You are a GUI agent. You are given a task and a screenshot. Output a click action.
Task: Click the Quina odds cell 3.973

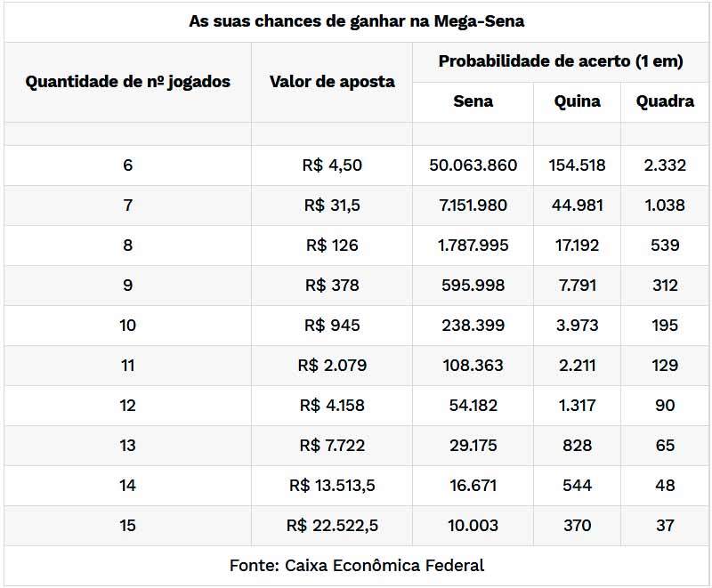[577, 326]
